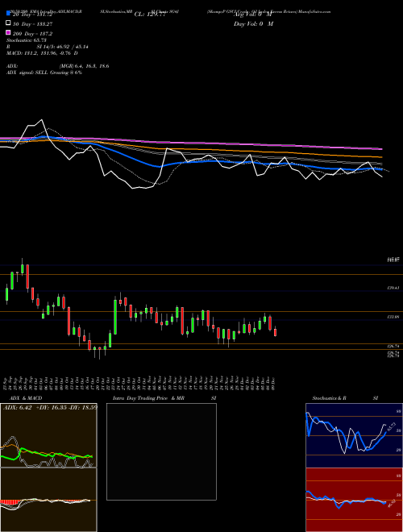The image size is (403, 532).
Task: Click the MACD values line
Action: coord(42,53)
